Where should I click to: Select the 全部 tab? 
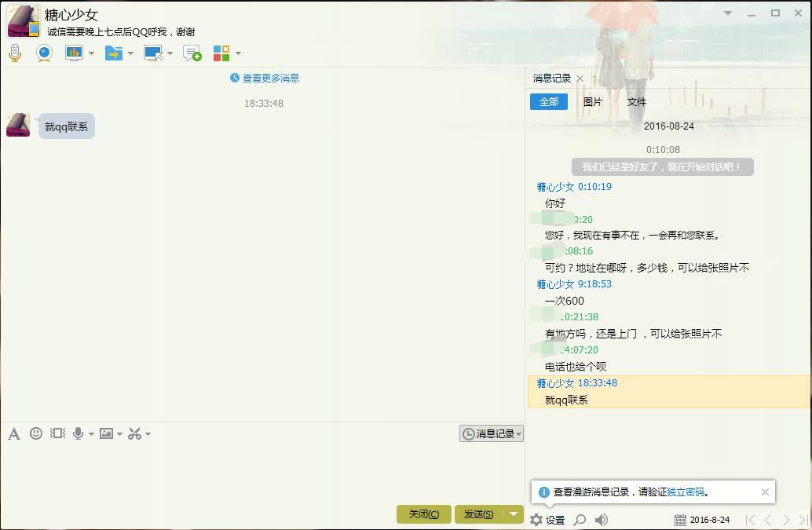(x=549, y=101)
